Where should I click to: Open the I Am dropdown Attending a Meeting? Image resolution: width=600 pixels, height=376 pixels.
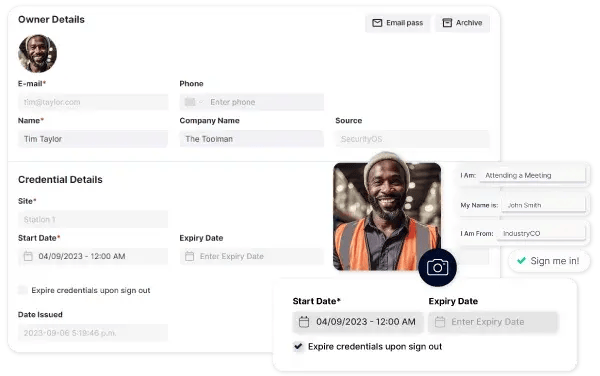(x=533, y=175)
